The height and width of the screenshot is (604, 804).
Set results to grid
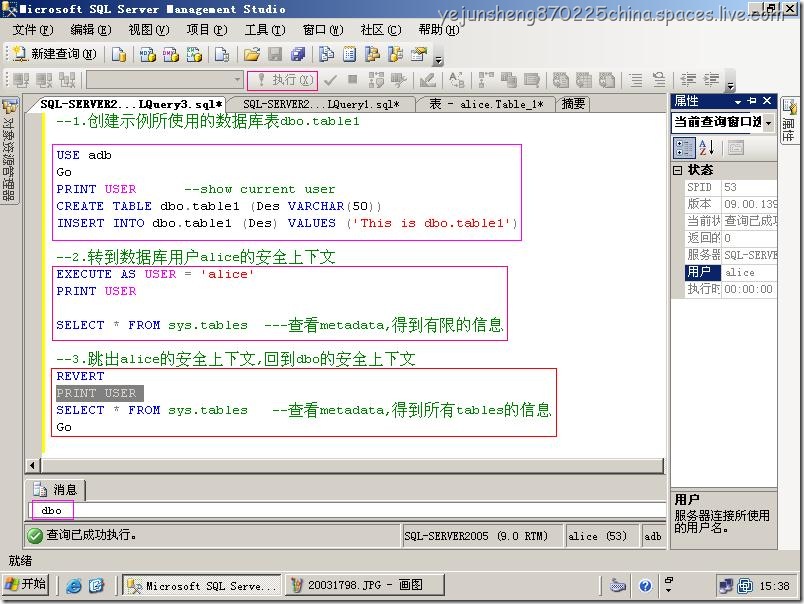(584, 80)
